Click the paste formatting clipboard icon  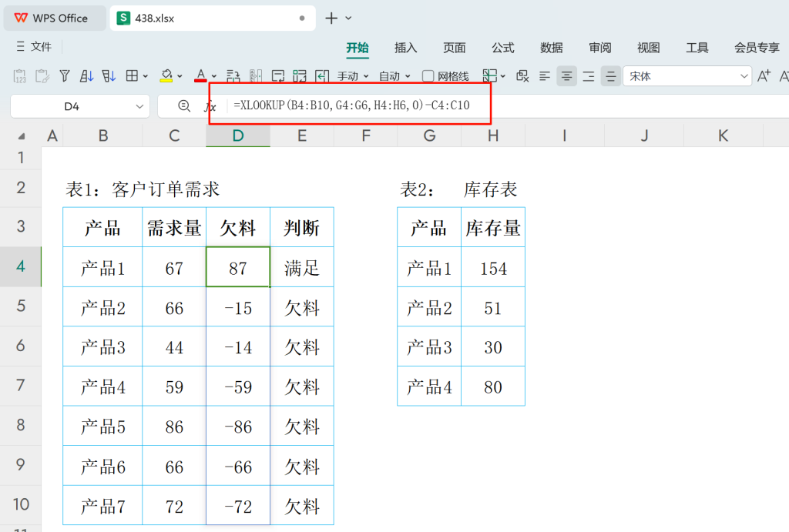coord(42,76)
